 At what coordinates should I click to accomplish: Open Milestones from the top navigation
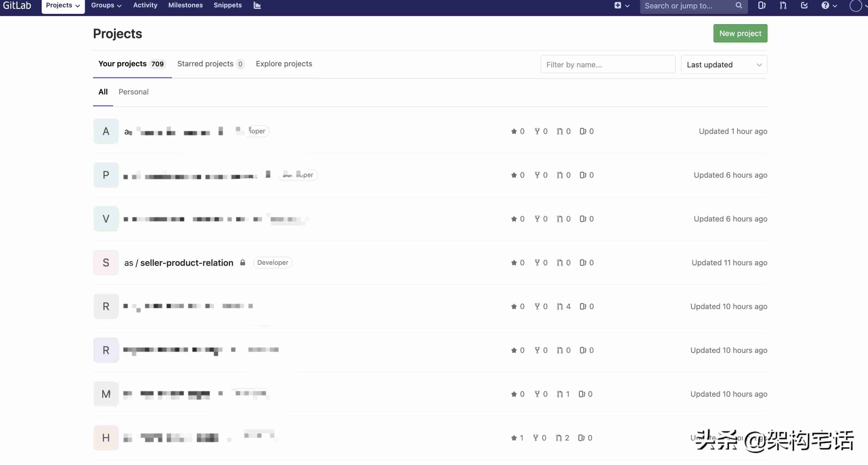click(185, 5)
